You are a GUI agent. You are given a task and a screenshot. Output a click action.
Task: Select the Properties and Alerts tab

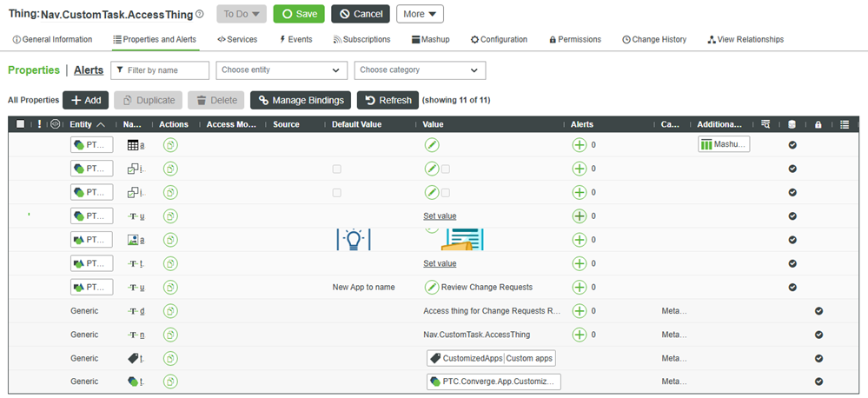[x=155, y=39]
